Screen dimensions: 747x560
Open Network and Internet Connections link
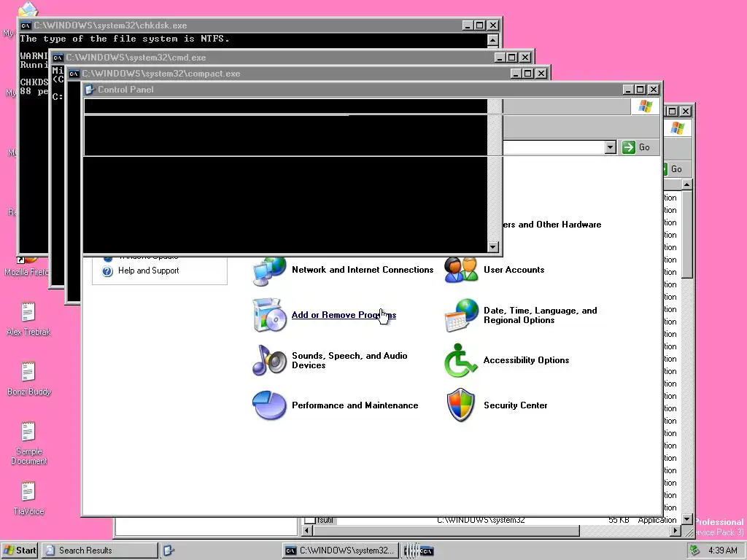(x=363, y=270)
